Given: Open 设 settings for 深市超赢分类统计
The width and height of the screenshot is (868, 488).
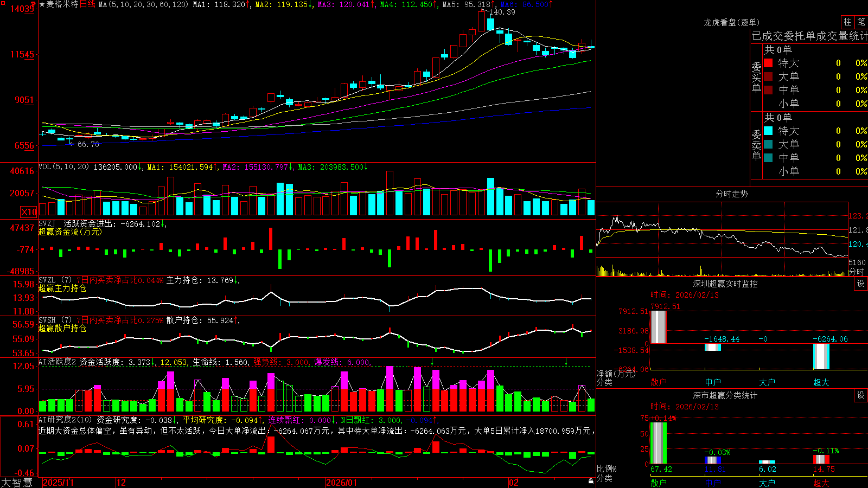Looking at the screenshot, I should tap(861, 395).
